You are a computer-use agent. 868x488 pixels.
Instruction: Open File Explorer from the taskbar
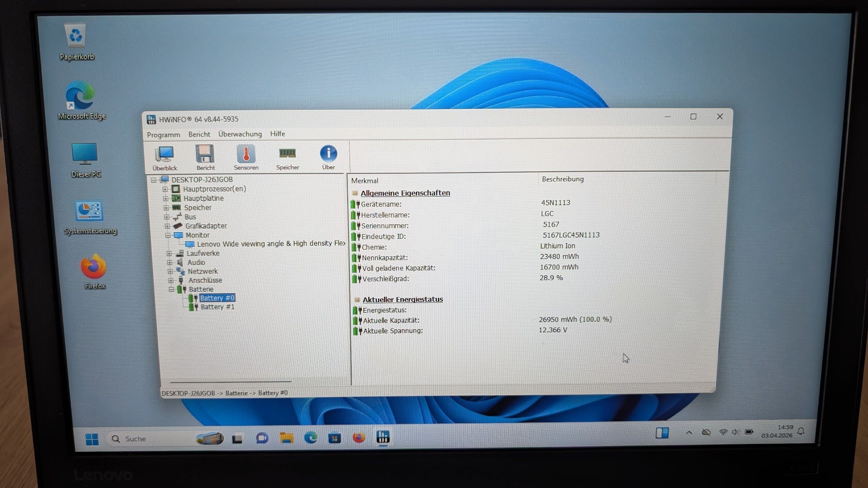287,438
